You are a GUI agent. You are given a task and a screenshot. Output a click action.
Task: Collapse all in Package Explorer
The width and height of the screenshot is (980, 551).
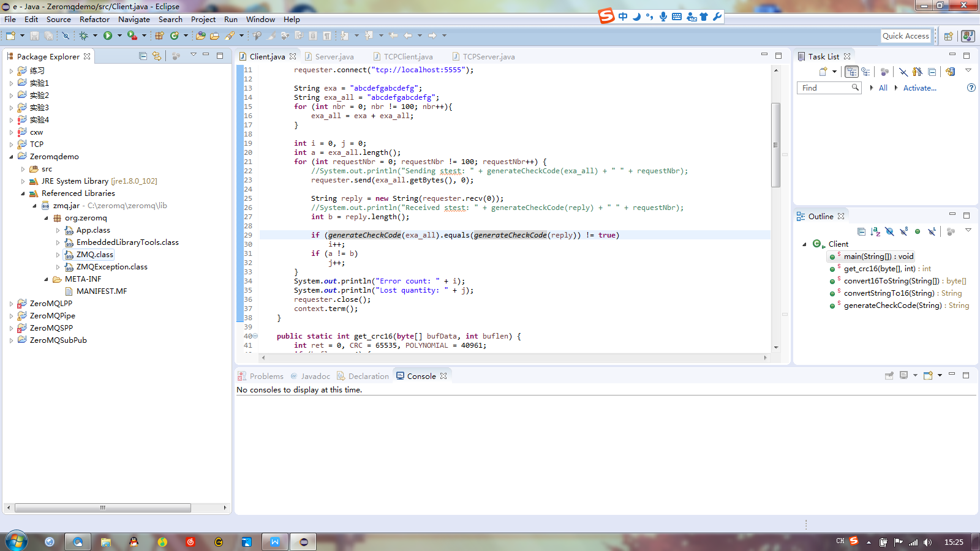(x=143, y=56)
